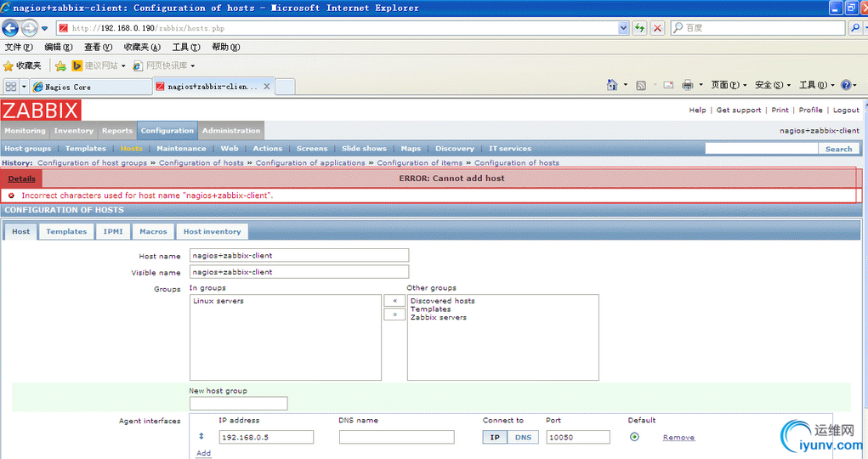Open the 页面(P) page dropdown
This screenshot has width=868, height=459.
click(729, 85)
